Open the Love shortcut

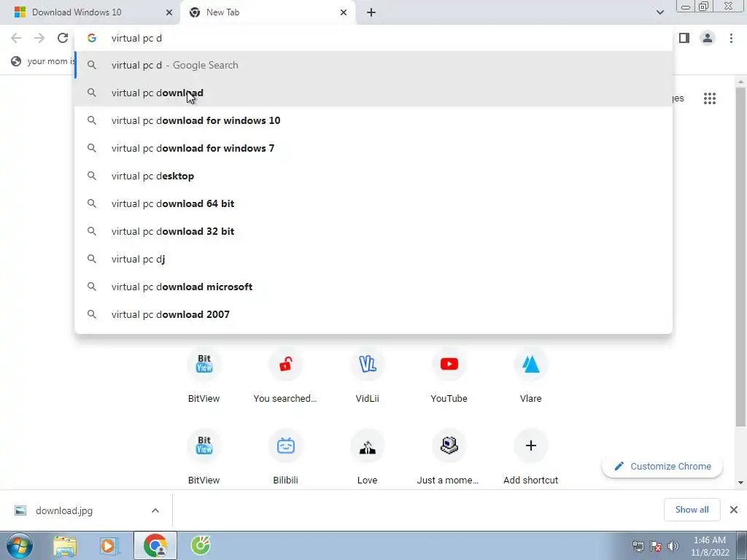pyautogui.click(x=368, y=457)
